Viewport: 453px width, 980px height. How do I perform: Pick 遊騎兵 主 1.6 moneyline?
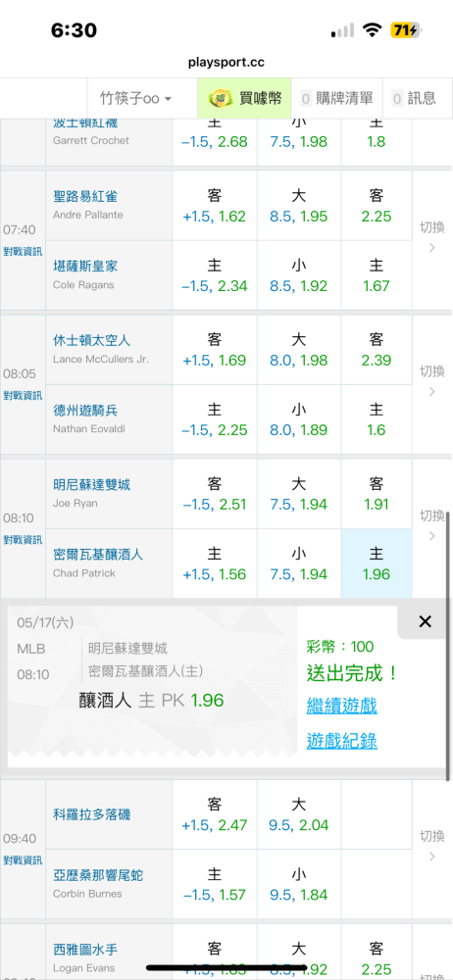tap(377, 419)
